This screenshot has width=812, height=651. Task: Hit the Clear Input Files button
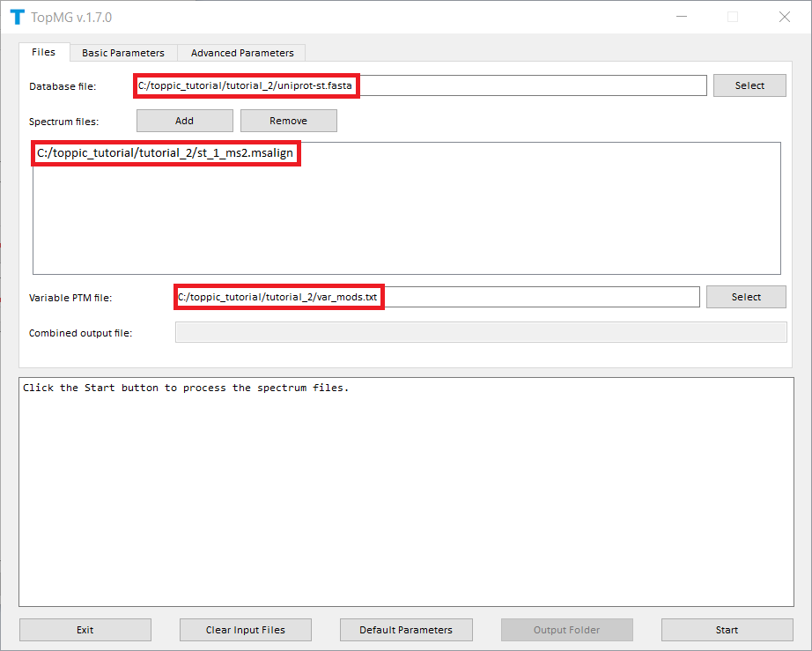pyautogui.click(x=246, y=630)
